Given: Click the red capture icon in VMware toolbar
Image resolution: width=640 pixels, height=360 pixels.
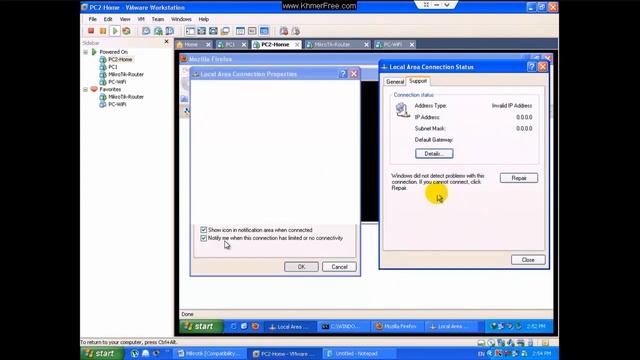Looking at the screenshot, I should coord(284,31).
